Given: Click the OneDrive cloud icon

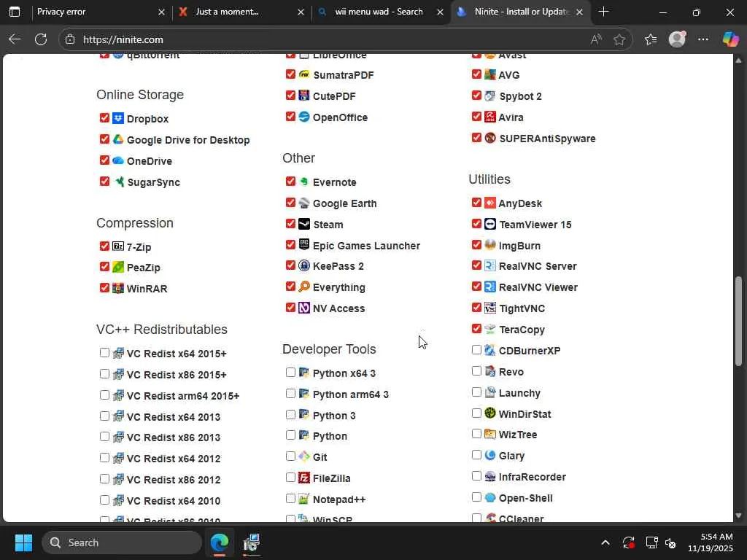Looking at the screenshot, I should coord(118,160).
